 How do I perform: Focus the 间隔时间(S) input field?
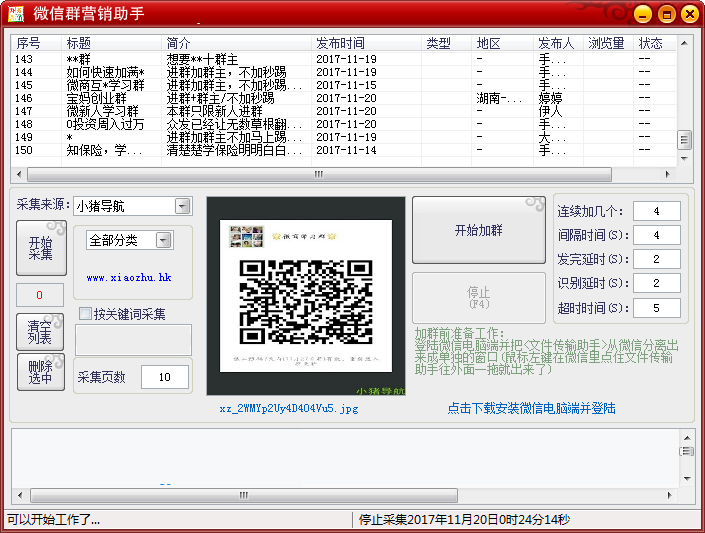[656, 235]
